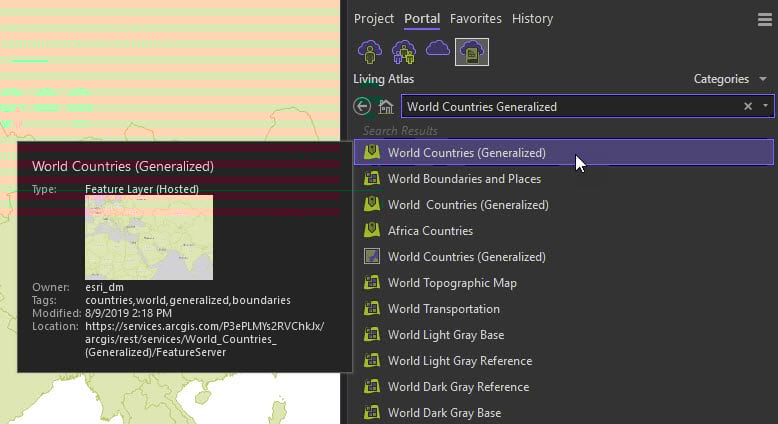778x424 pixels.
Task: Switch to the Project tab
Action: pyautogui.click(x=374, y=19)
